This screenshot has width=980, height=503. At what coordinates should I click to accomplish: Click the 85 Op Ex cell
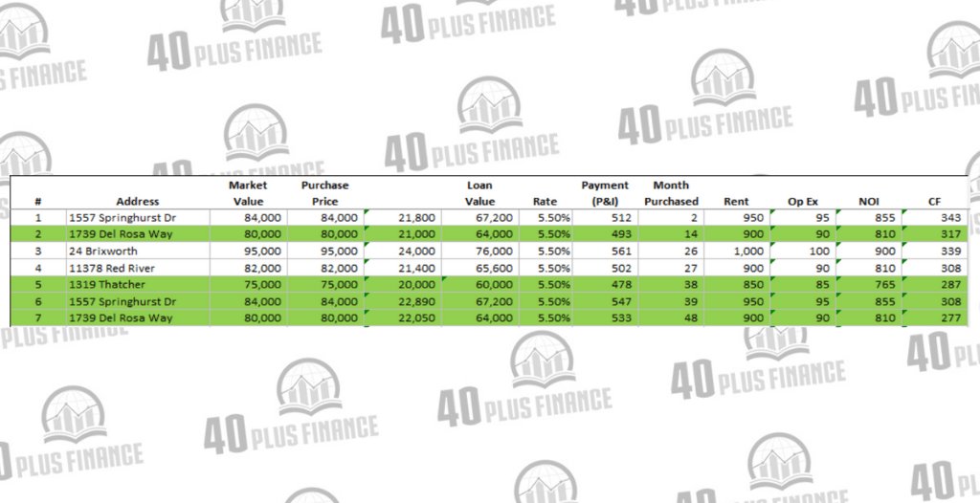[x=803, y=284]
